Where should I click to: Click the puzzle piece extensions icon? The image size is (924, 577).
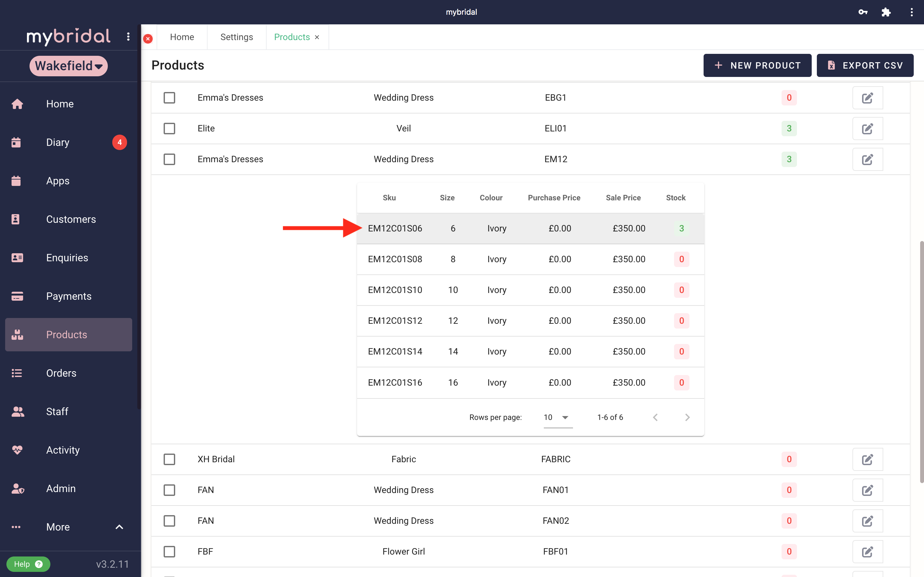[x=886, y=12]
